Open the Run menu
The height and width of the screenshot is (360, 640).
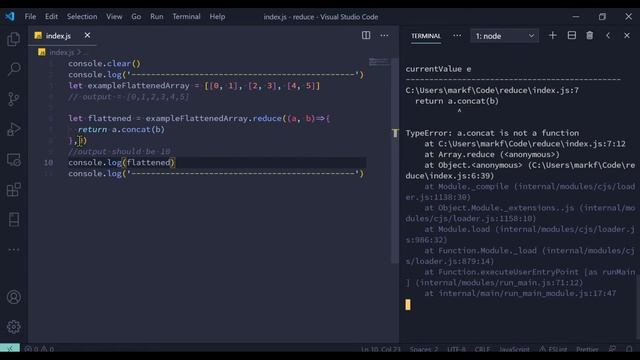(x=156, y=17)
